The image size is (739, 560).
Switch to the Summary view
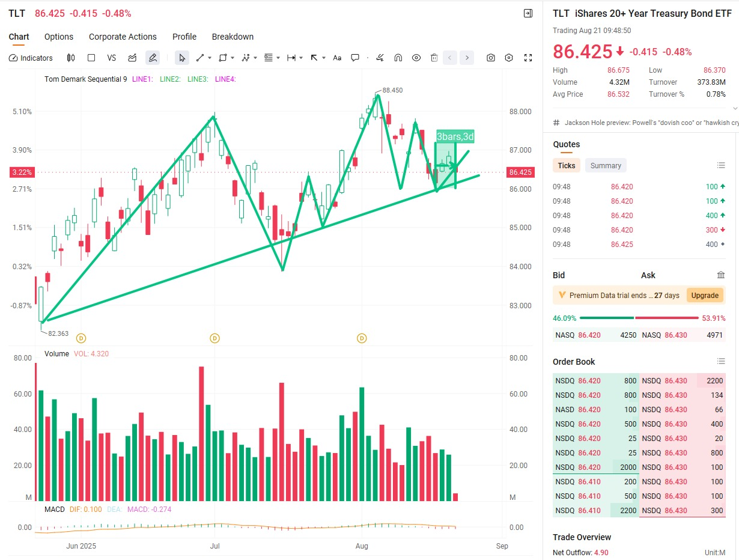[x=606, y=165]
